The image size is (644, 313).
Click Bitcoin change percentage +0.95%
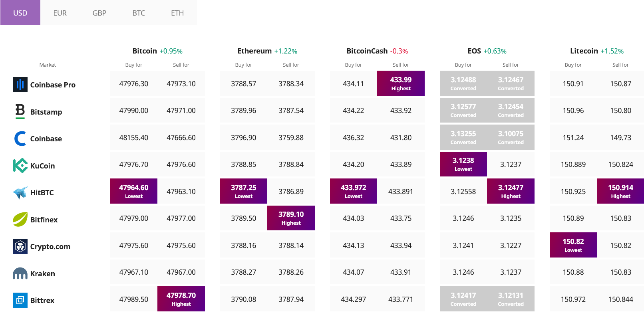tap(171, 51)
